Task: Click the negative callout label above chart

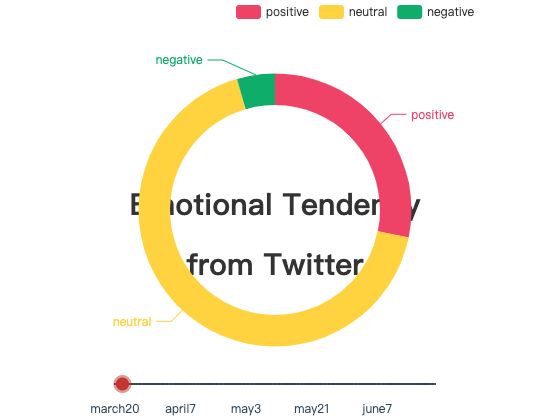Action: click(x=179, y=60)
